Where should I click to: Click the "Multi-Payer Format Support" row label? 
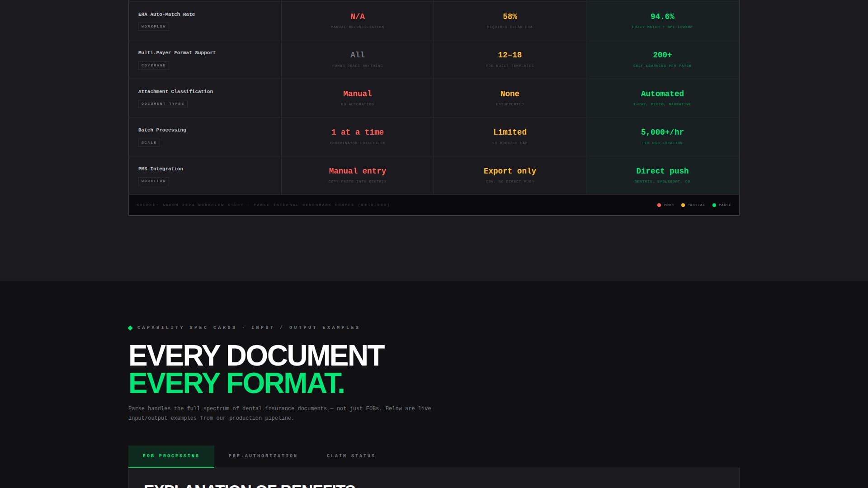coord(177,53)
